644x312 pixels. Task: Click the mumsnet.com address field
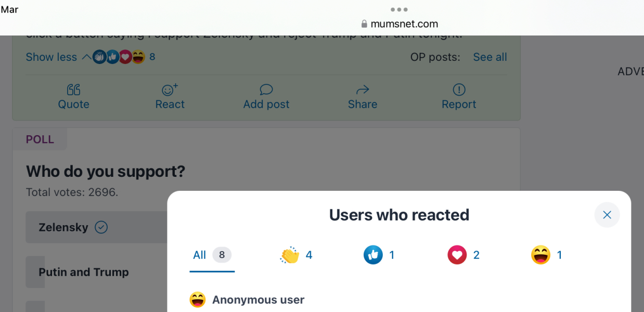click(405, 23)
